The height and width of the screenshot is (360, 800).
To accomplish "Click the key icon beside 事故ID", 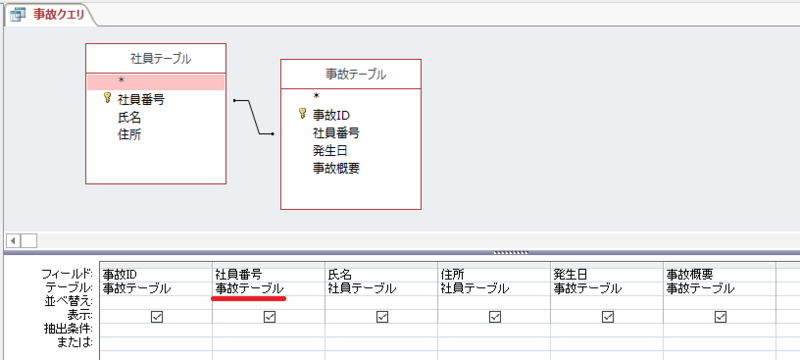I will point(302,113).
